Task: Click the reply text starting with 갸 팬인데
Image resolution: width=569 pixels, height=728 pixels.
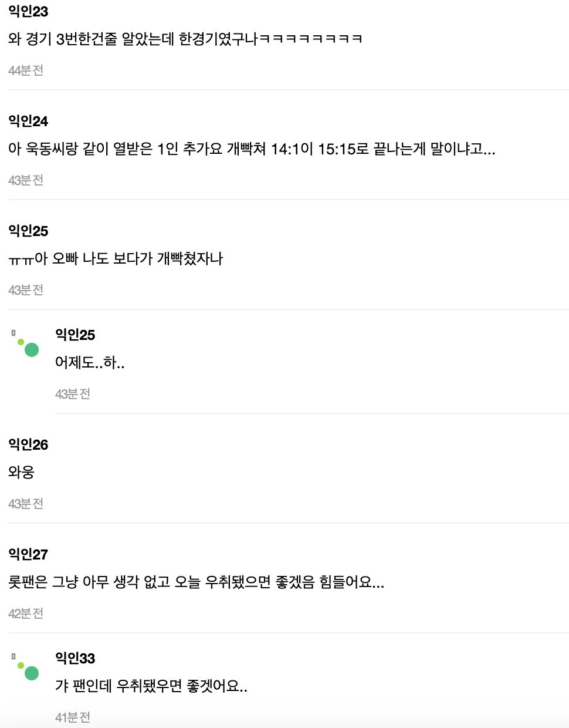Action: [x=151, y=686]
